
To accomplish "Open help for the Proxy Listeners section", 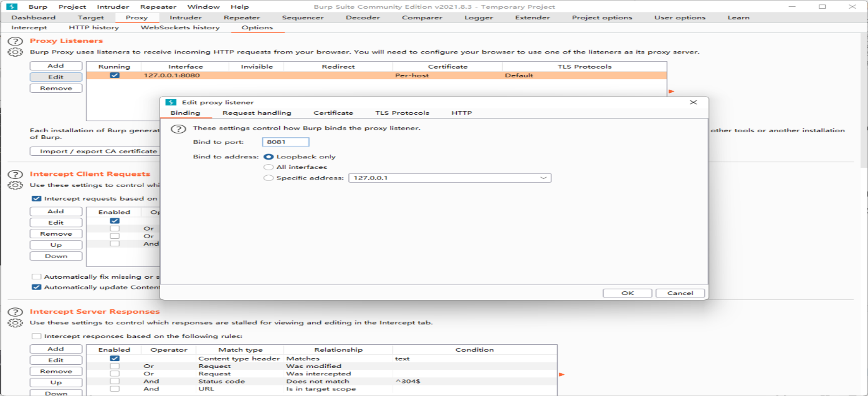I will [15, 41].
